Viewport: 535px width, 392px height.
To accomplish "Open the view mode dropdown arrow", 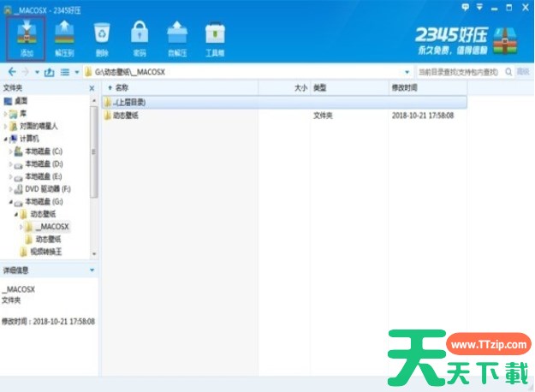I will [x=77, y=73].
